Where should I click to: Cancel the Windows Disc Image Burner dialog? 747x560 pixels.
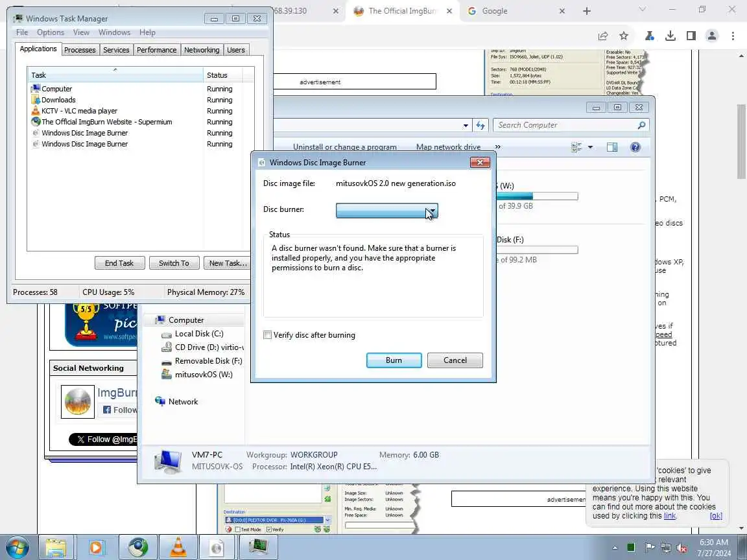point(455,360)
